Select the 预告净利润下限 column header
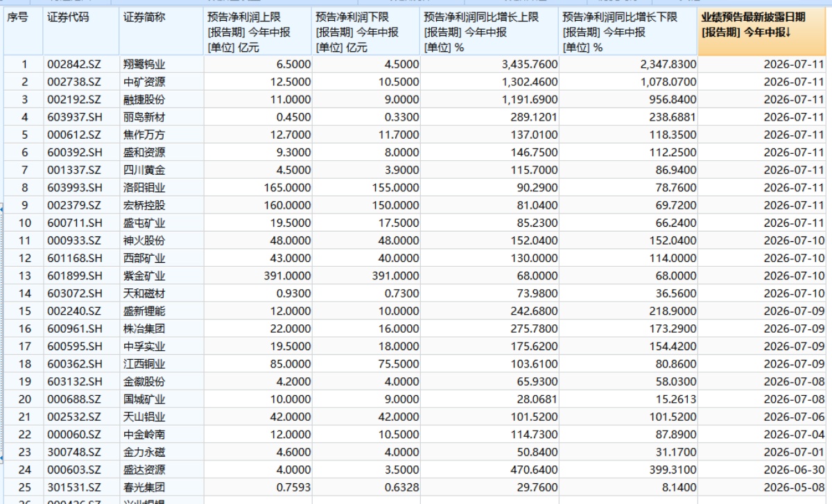 [366, 32]
